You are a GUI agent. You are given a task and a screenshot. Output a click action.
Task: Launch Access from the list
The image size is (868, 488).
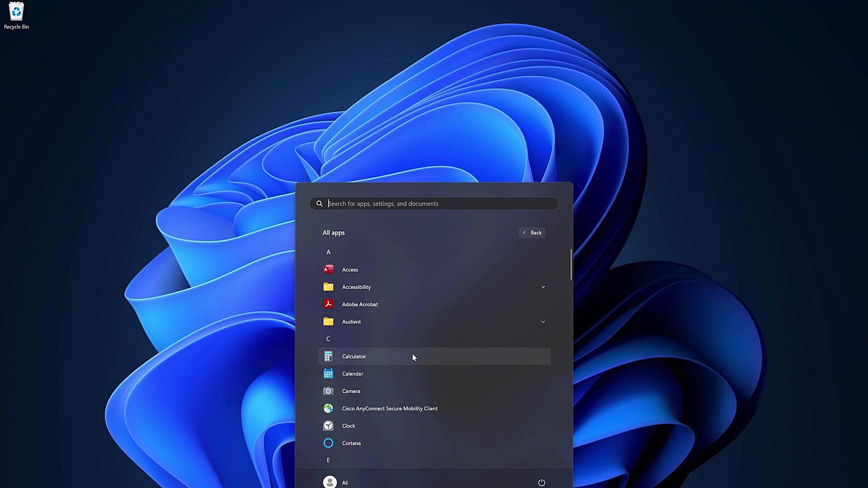pos(350,270)
